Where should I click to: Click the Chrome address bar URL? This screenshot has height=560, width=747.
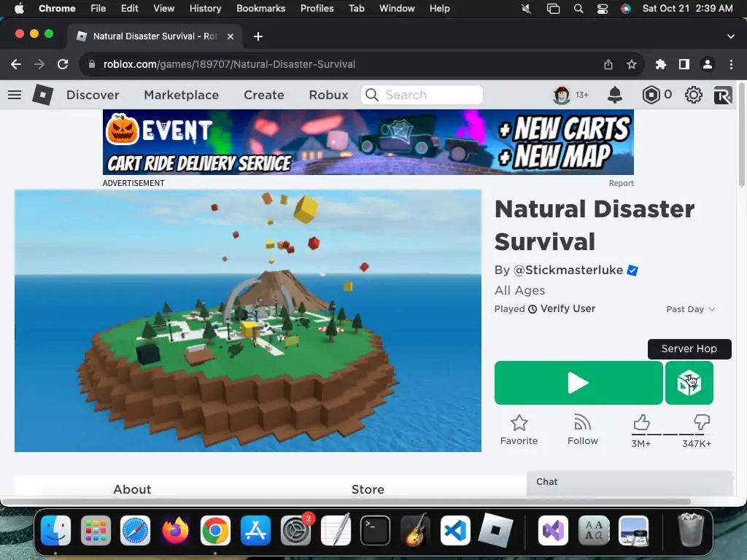coord(229,64)
